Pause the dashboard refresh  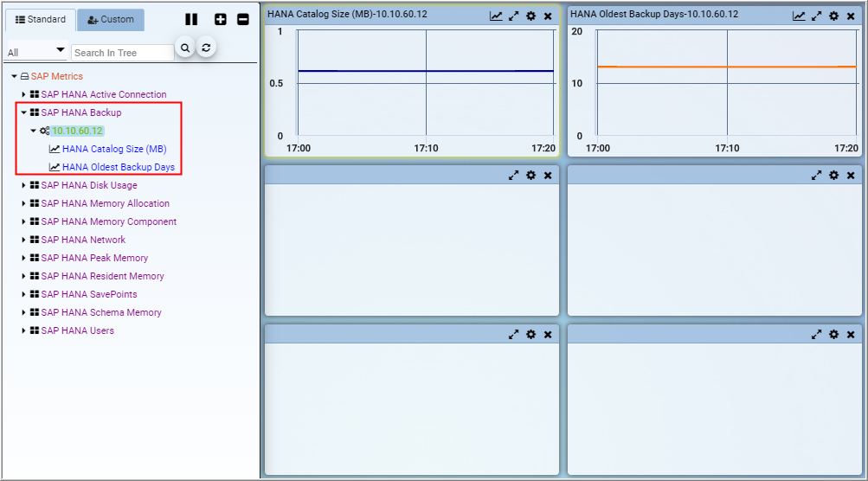pyautogui.click(x=191, y=19)
